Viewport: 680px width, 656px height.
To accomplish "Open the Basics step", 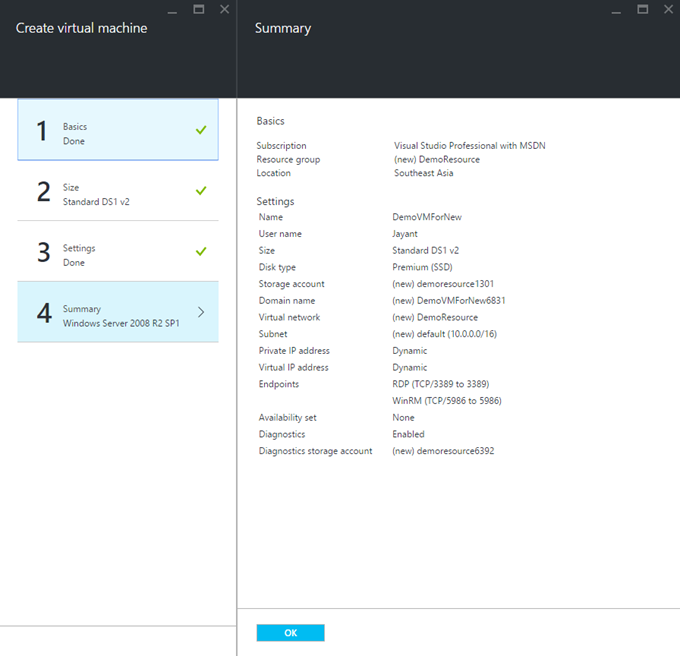I will (x=117, y=131).
